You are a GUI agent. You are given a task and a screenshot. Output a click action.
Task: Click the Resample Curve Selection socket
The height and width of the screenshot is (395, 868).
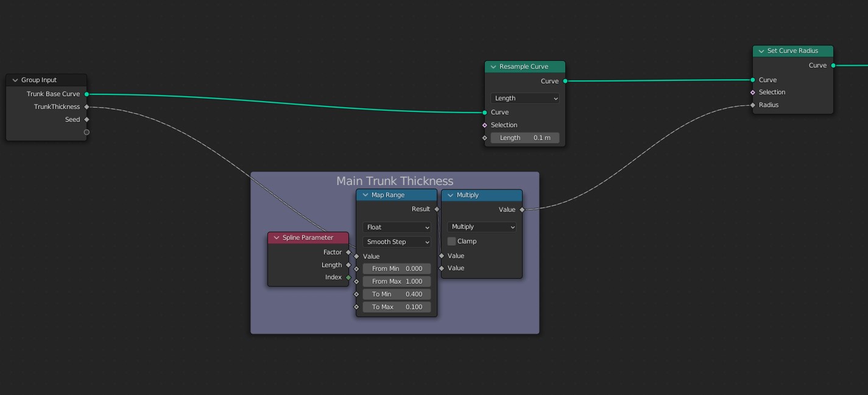click(x=485, y=125)
